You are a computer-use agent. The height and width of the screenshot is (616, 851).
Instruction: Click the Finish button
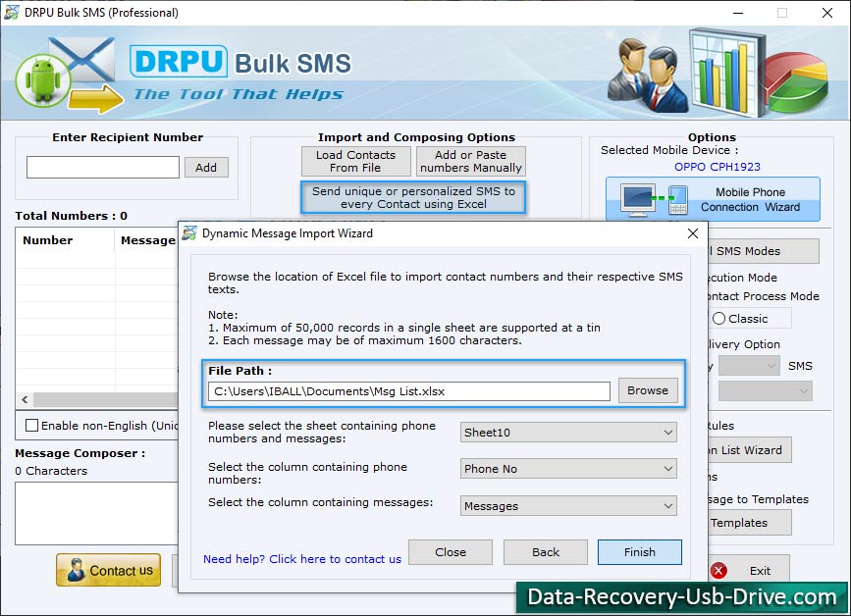pos(639,552)
